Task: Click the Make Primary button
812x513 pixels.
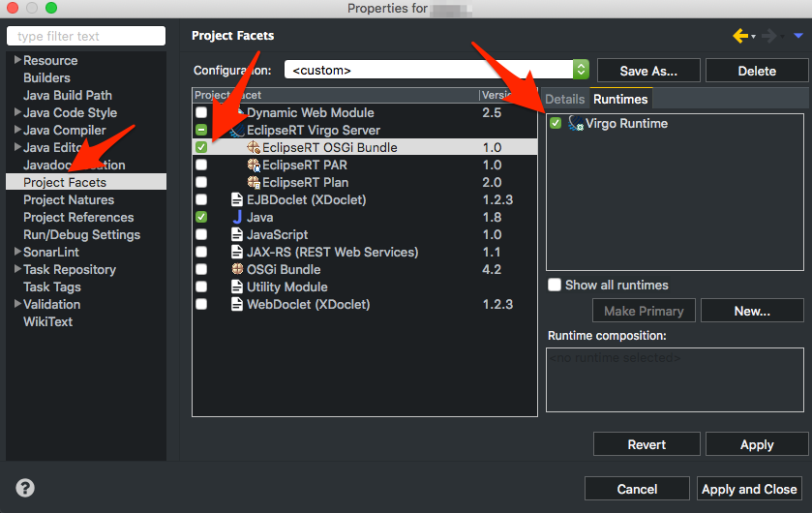Action: 644,311
